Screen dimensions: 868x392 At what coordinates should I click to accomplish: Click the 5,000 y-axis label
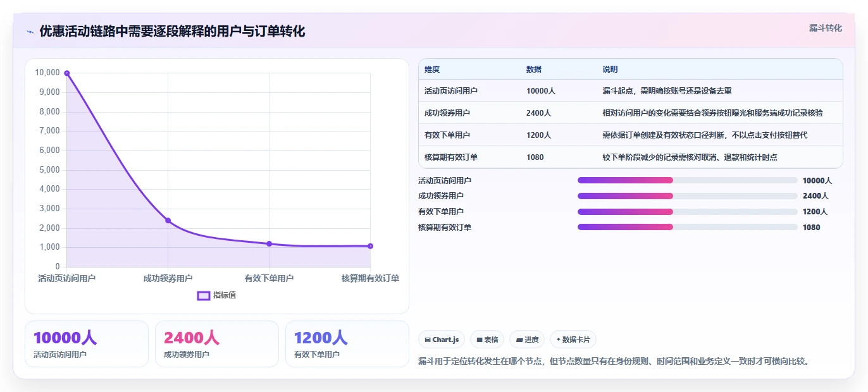pos(49,170)
